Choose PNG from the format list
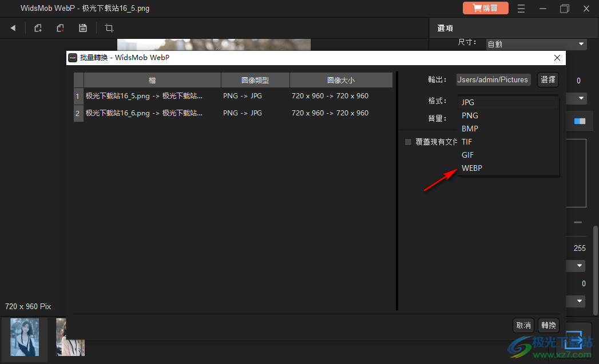 [508, 115]
